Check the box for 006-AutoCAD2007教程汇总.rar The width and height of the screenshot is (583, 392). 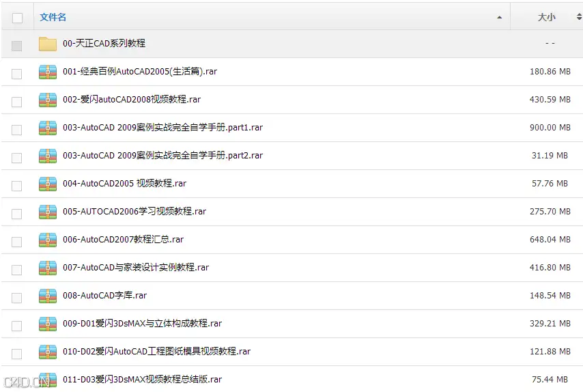17,242
